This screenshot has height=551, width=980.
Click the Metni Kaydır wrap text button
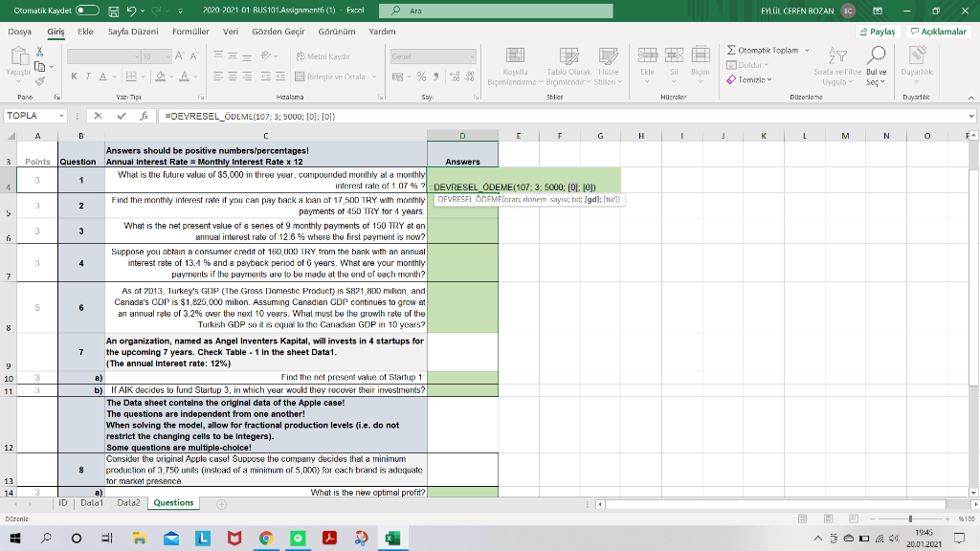(x=323, y=56)
